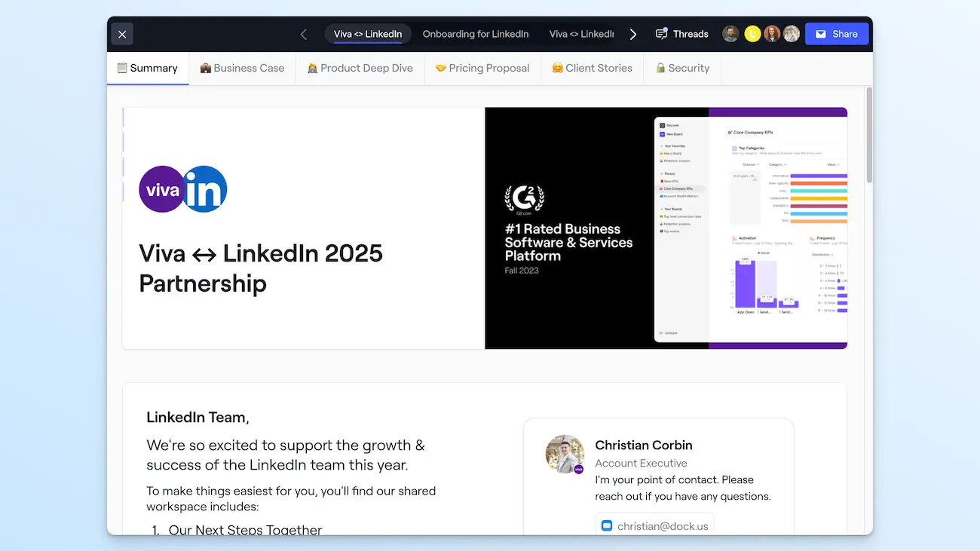Click the Viva purple logo circle

coord(161,189)
